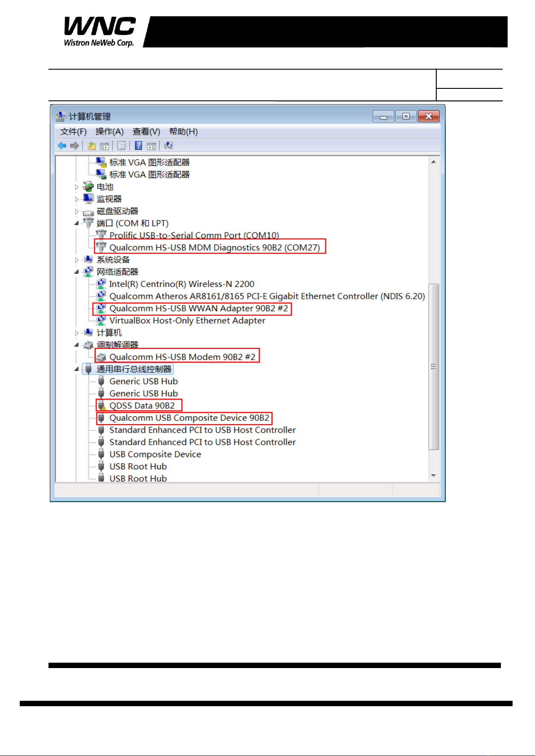Open the 操作(A) menu
535x756 pixels.
[110, 131]
